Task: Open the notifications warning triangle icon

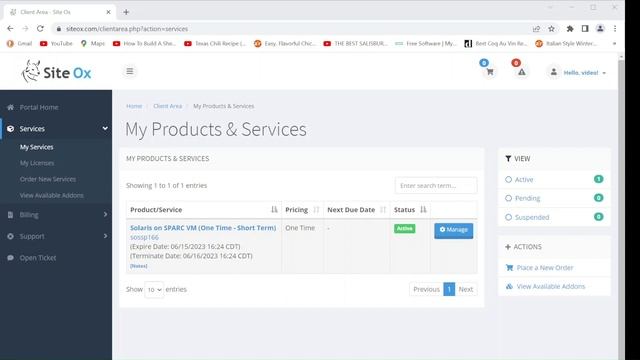Action: pyautogui.click(x=522, y=72)
